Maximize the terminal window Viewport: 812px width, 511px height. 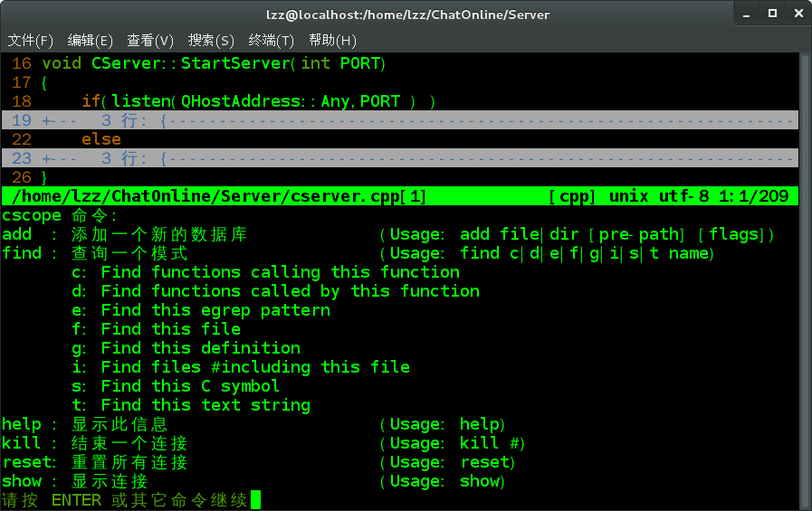772,14
